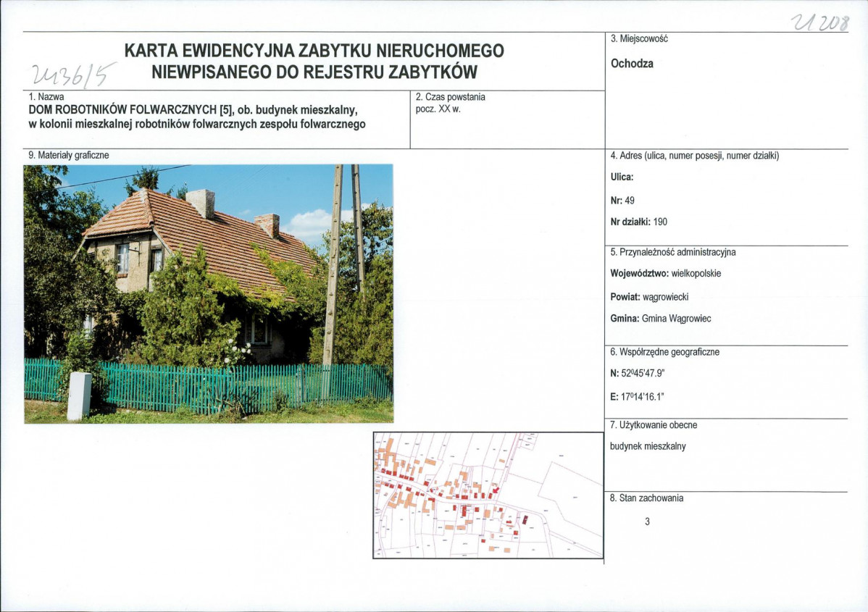Click 'Województwo: wielkopolskie' entry
This screenshot has width=868, height=612.
coord(665,273)
